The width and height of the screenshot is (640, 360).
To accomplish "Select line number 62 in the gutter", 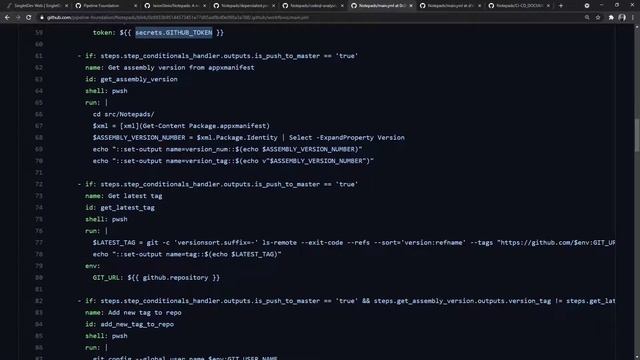I will tap(39, 68).
